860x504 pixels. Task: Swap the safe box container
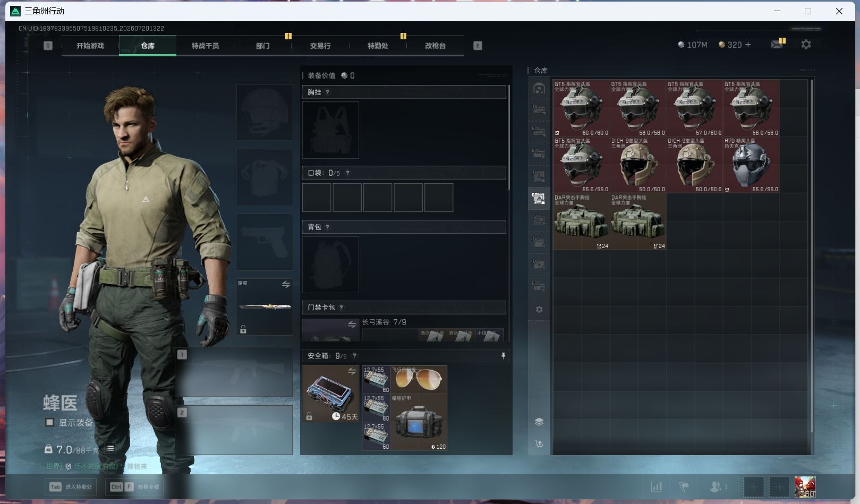pos(352,371)
